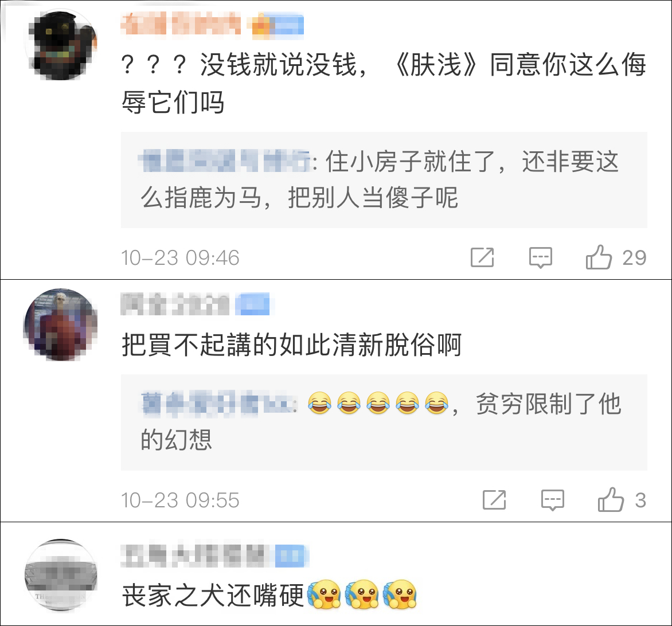Open the reply starting with 住小房子就住了
Screen dimensions: 672x626
coord(384,180)
